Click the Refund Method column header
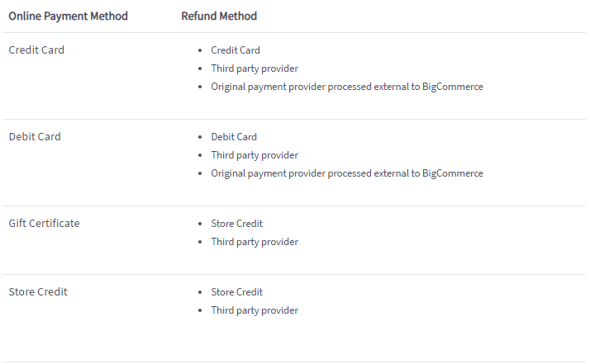 (219, 16)
